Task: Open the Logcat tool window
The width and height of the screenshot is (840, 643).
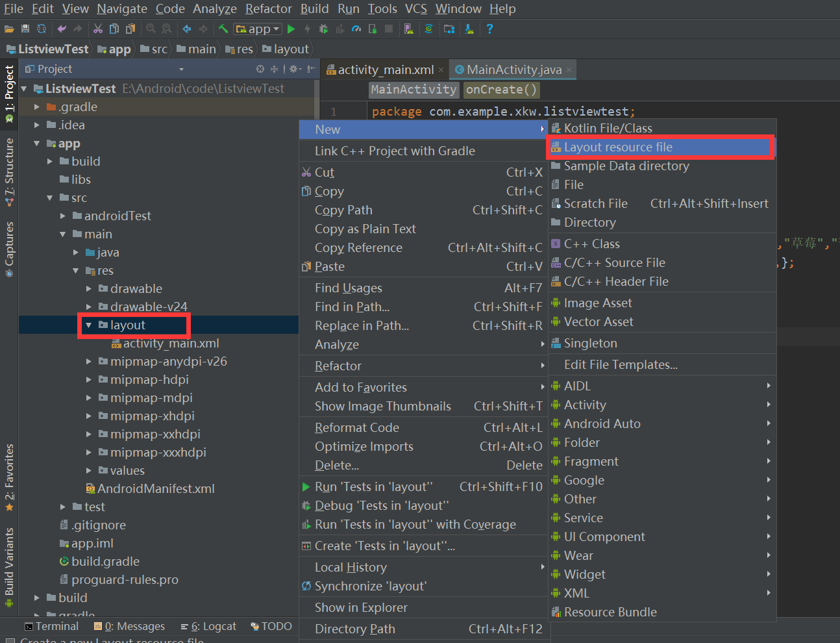Action: (208, 626)
